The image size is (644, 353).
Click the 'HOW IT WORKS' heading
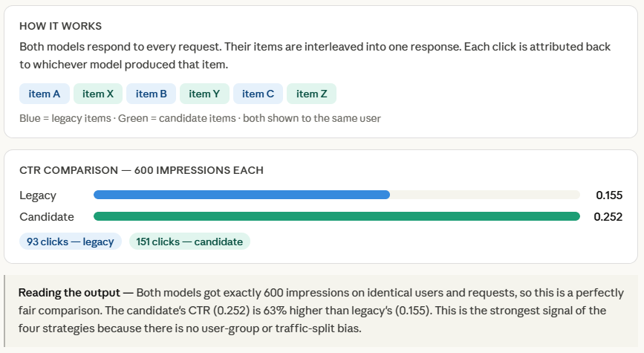[61, 26]
